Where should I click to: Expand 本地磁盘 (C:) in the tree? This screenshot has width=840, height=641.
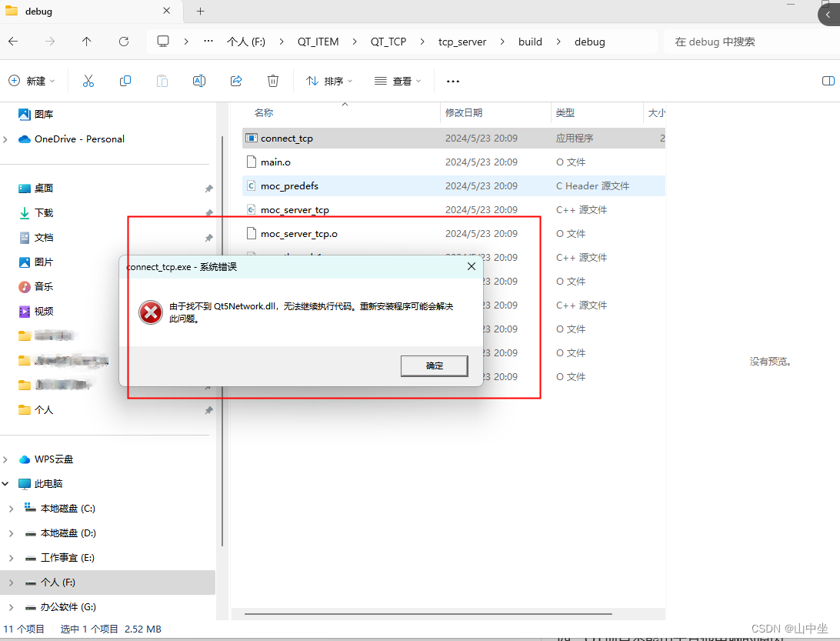12,509
